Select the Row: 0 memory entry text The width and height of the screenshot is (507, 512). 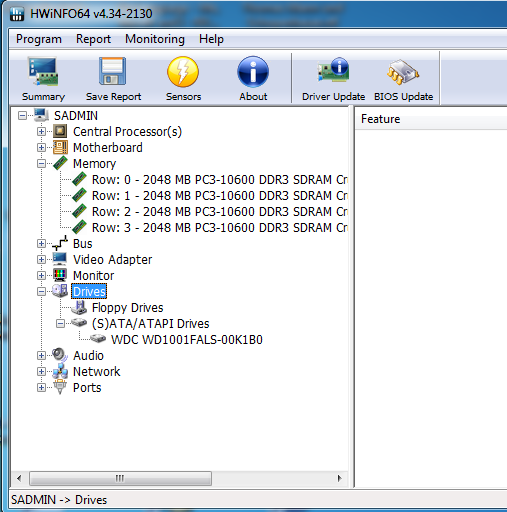(x=220, y=180)
